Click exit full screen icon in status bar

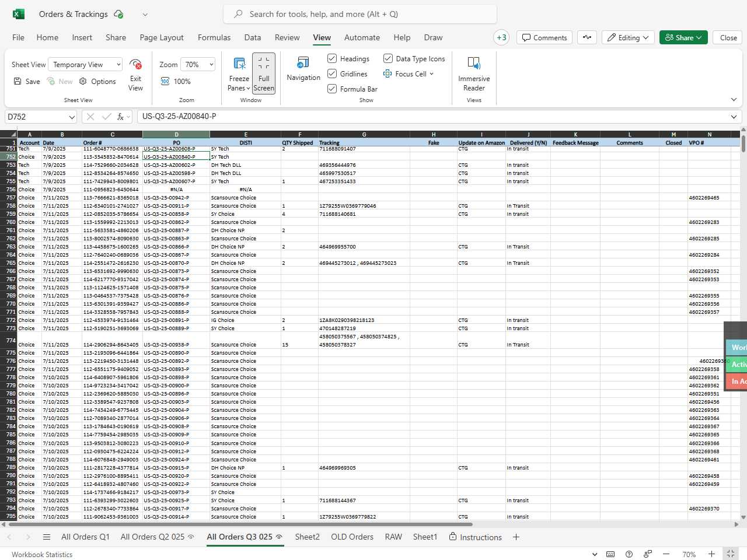(x=731, y=554)
